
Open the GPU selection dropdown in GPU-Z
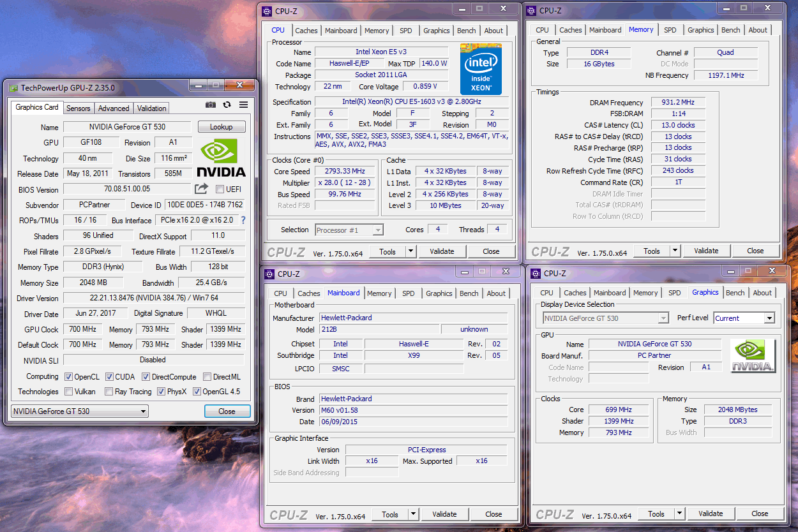pos(80,411)
